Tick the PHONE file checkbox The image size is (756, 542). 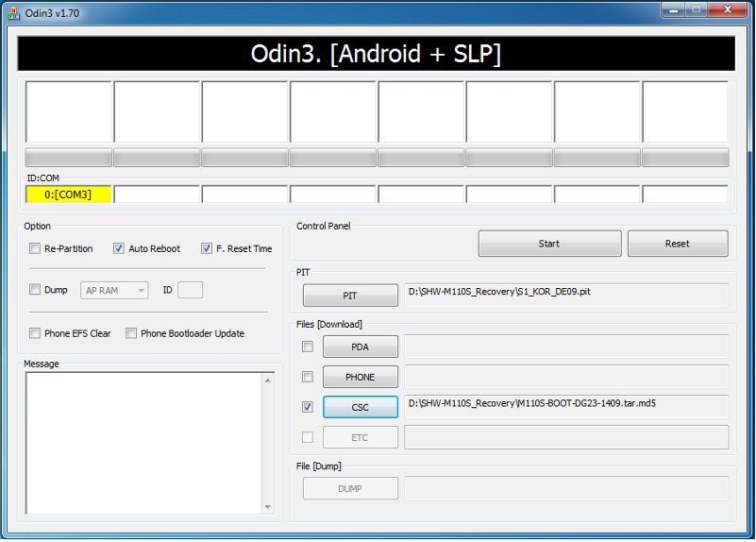coord(308,377)
